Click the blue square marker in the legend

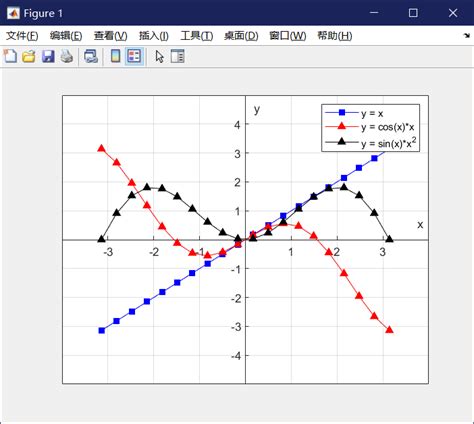click(342, 112)
